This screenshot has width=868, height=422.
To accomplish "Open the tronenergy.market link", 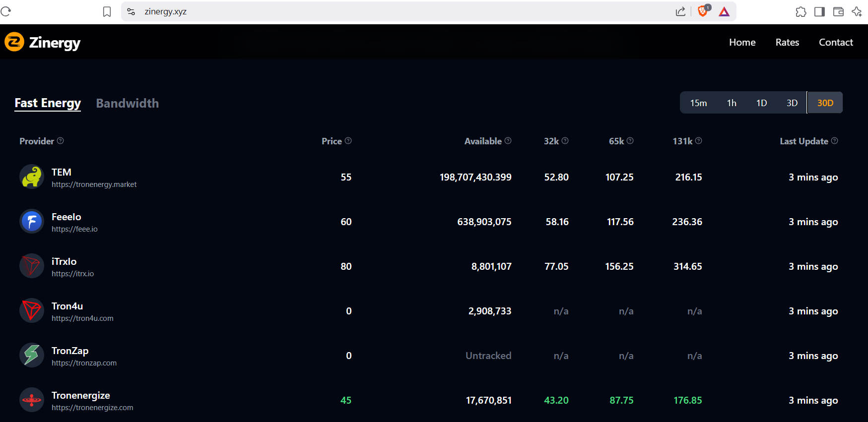I will [x=94, y=184].
